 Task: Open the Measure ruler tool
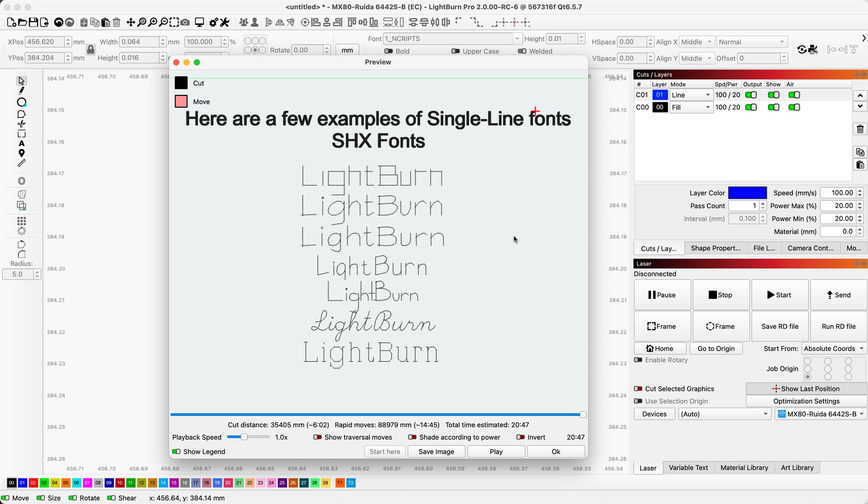[x=21, y=163]
